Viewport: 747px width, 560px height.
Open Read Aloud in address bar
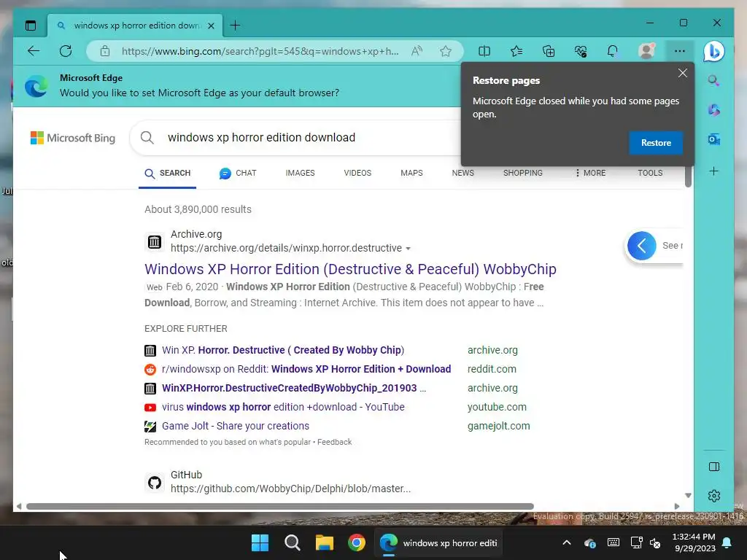[x=417, y=51]
